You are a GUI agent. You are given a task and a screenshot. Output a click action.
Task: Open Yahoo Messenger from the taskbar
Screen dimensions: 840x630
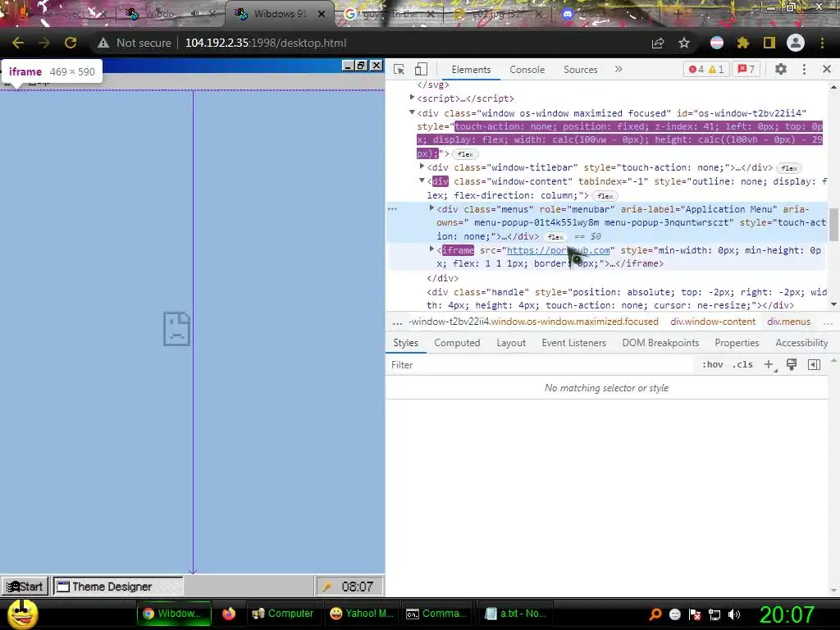click(362, 614)
